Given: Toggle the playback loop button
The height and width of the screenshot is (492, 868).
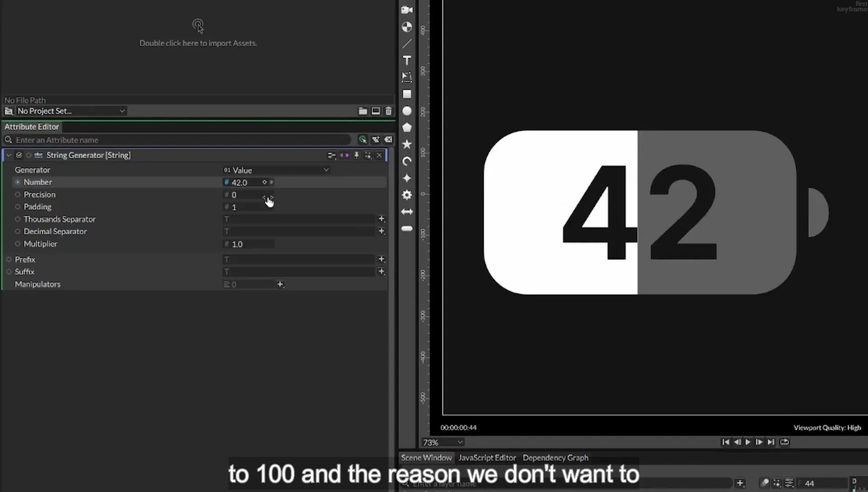Looking at the screenshot, I should (784, 442).
